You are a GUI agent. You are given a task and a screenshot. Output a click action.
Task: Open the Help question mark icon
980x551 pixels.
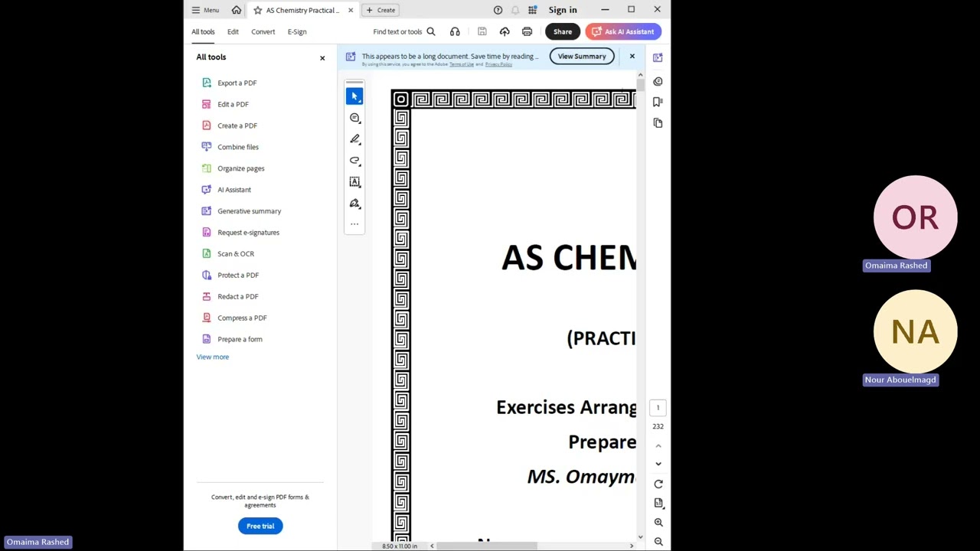pyautogui.click(x=498, y=10)
